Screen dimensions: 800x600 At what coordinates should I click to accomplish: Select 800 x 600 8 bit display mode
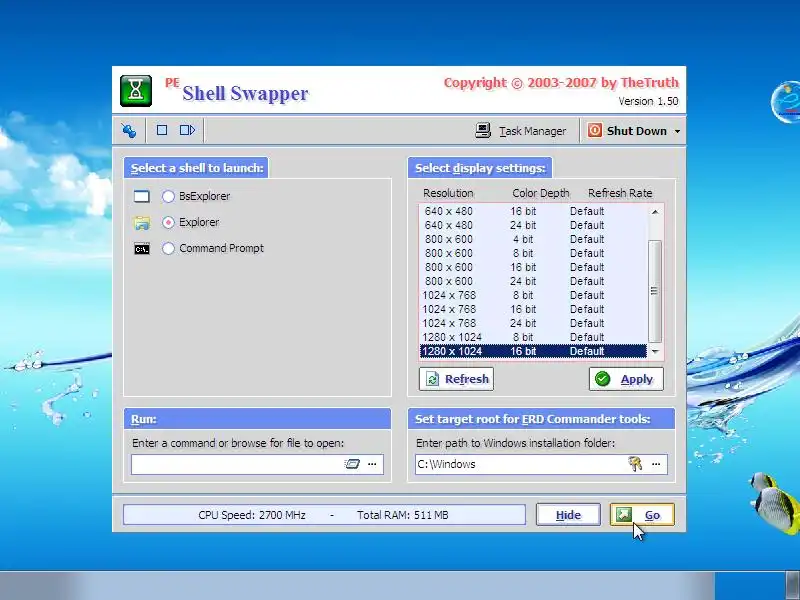click(533, 253)
